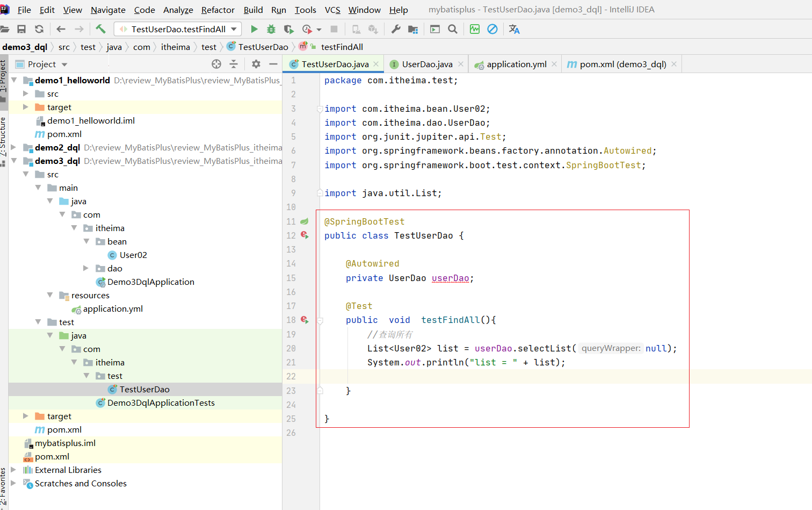Click the translate icon in the toolbar
The image size is (812, 510).
[x=514, y=29]
